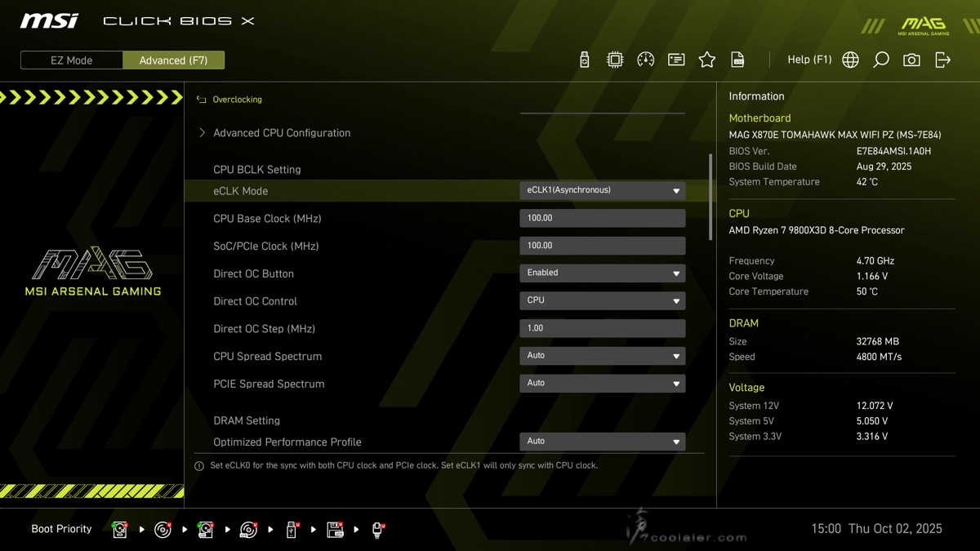Open the eCLK Mode dropdown
Viewport: 980px width, 551px height.
[x=602, y=190]
